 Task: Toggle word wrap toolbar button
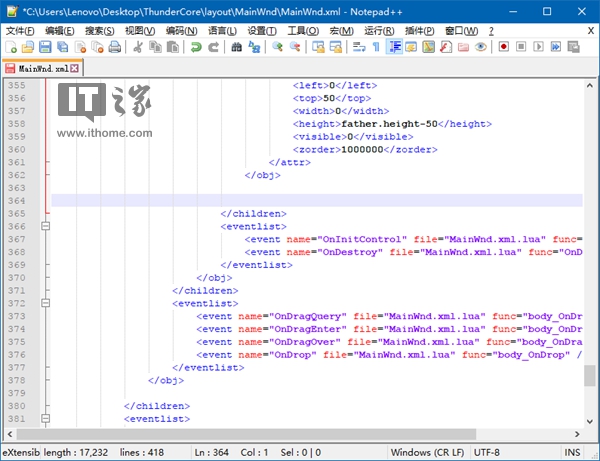359,47
